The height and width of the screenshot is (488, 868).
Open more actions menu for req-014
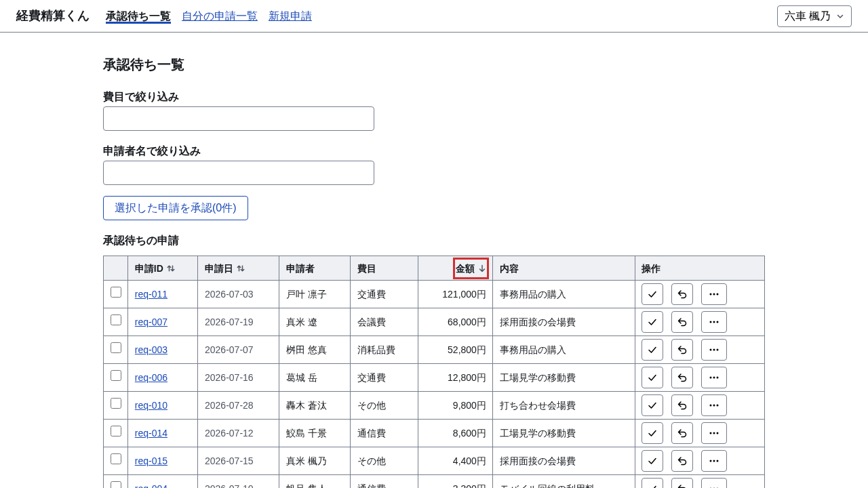pyautogui.click(x=714, y=433)
